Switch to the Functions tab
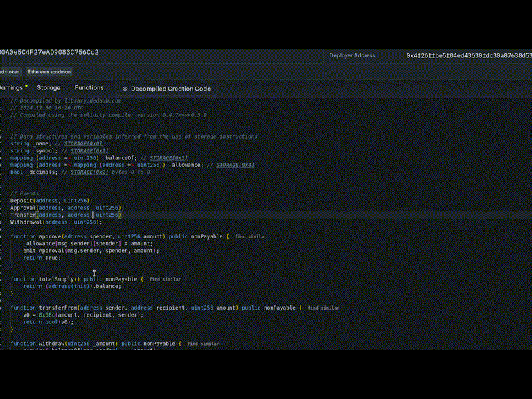This screenshot has height=399, width=532. tap(89, 88)
